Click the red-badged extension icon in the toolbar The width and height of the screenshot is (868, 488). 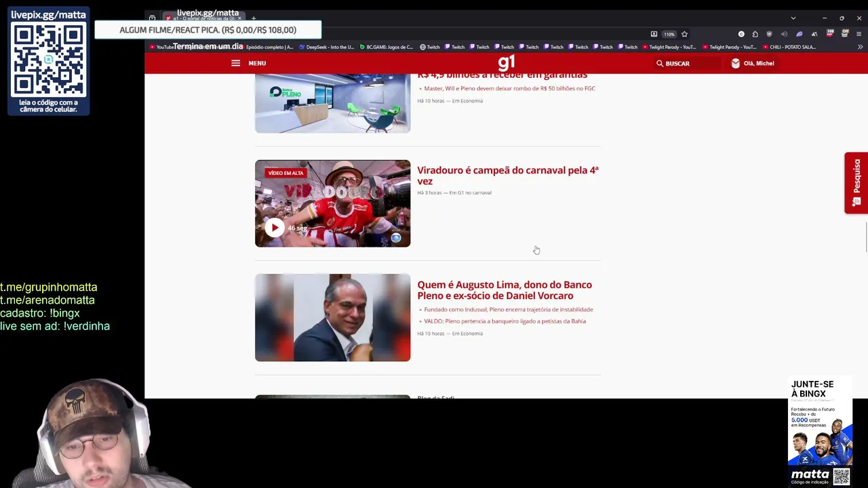[829, 33]
